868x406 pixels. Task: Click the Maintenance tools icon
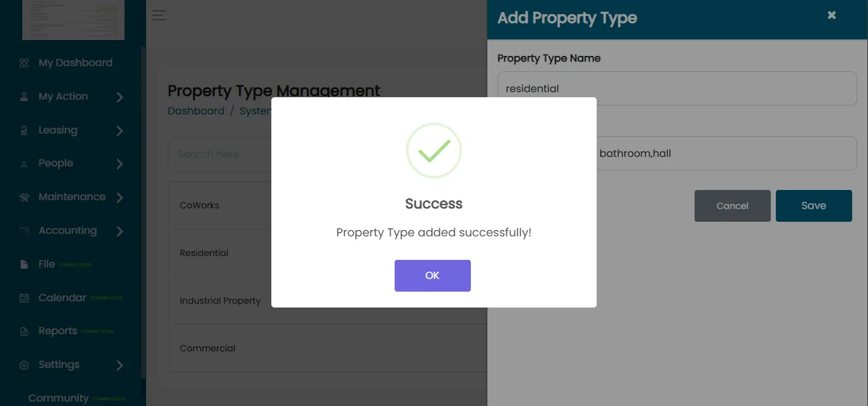(x=24, y=197)
